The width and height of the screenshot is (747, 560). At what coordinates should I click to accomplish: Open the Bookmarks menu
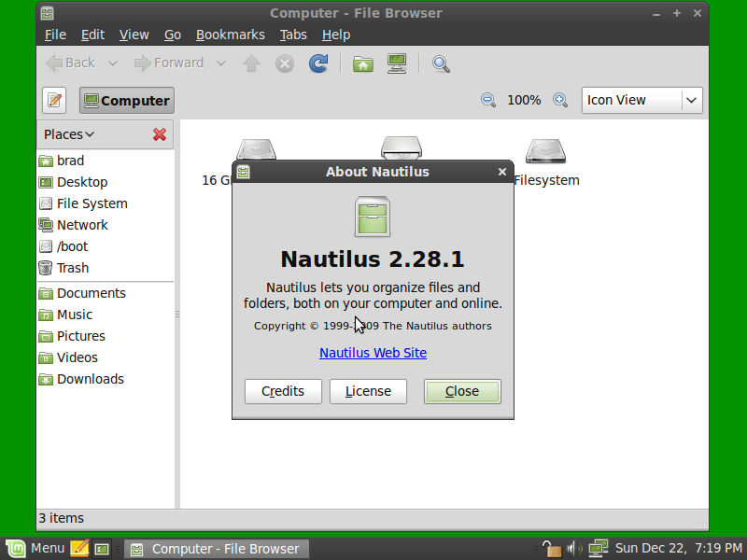click(x=230, y=35)
